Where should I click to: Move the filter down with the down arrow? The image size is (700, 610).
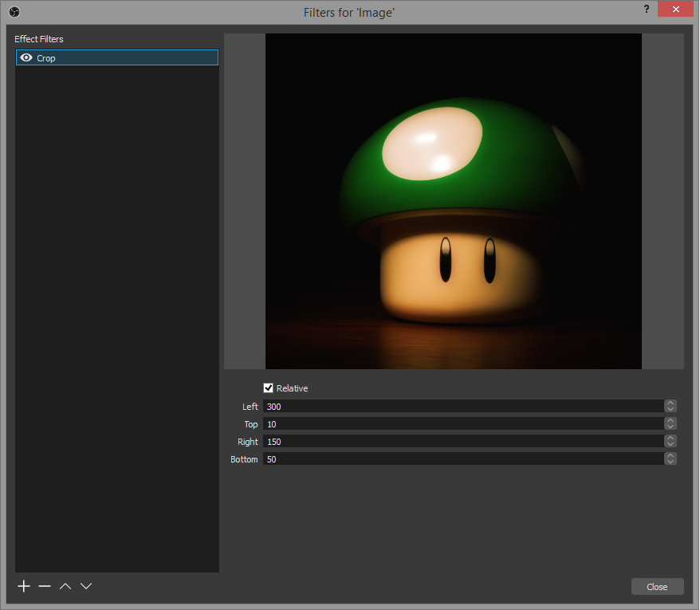tap(86, 586)
